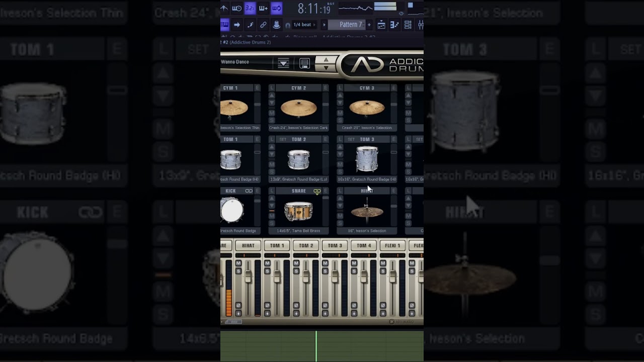Select the TOM 2 mixer channel label
644x362 pixels.
pyautogui.click(x=306, y=245)
